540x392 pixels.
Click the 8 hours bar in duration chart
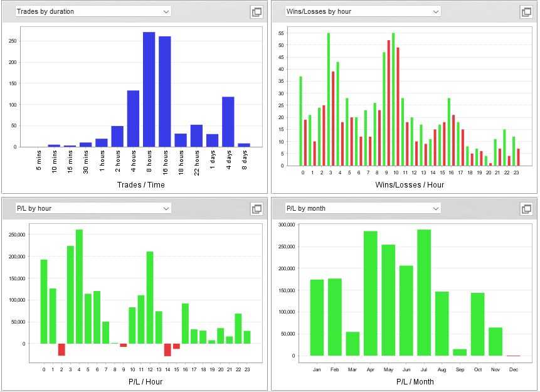[149, 90]
